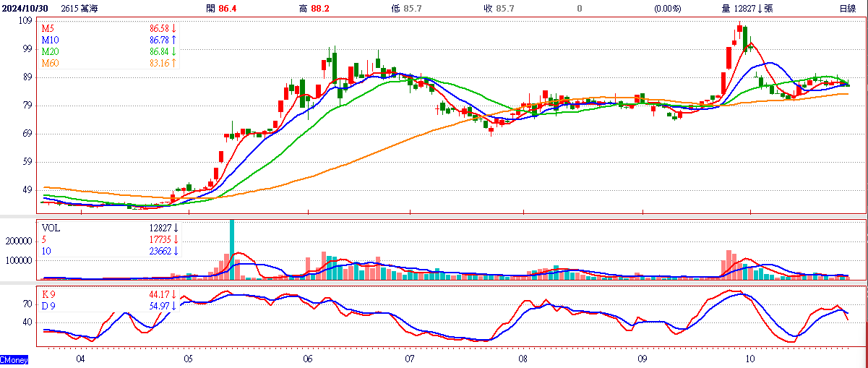Click the D9 value 54.97

click(x=159, y=306)
